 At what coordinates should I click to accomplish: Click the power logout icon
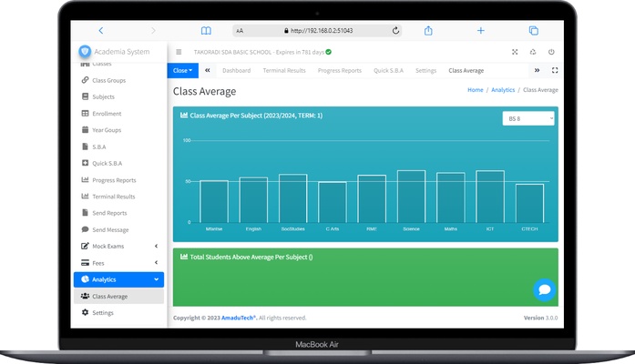tap(551, 53)
